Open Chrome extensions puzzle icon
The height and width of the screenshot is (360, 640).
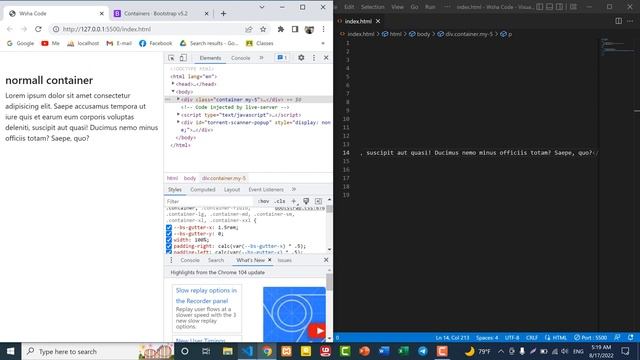[x=280, y=29]
